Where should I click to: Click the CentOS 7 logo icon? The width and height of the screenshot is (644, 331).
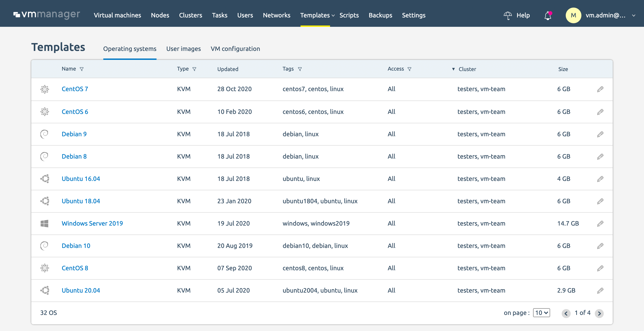(44, 89)
